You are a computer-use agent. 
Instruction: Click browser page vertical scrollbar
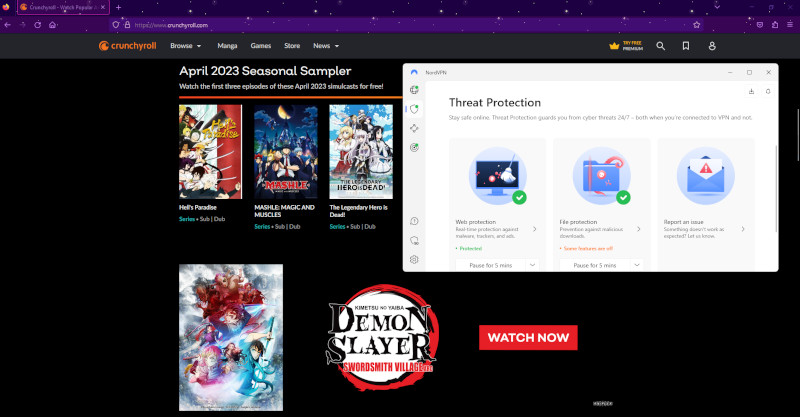click(798, 135)
